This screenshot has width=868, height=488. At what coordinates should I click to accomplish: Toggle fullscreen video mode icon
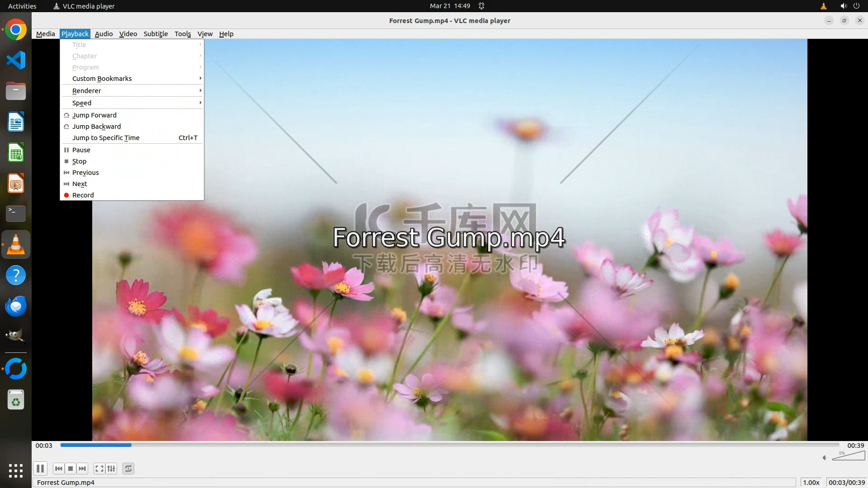coord(99,469)
